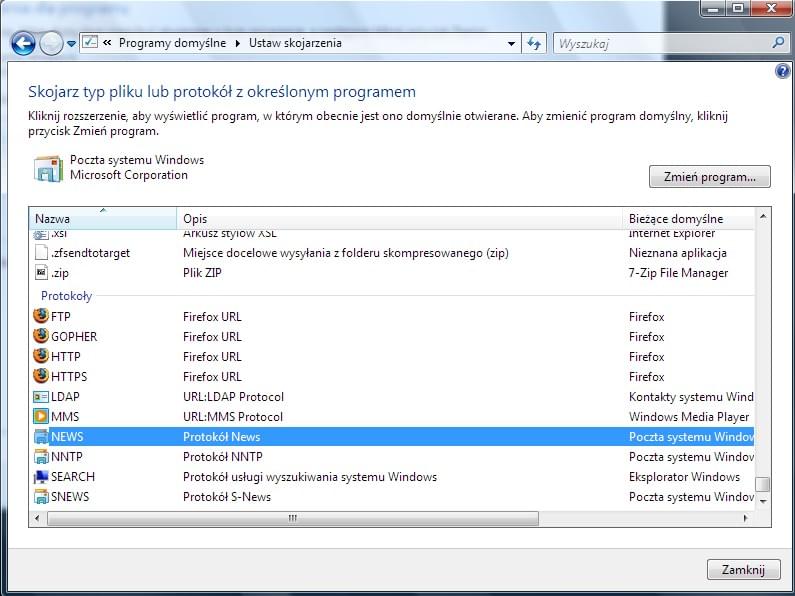Click the refresh button by address bar
Image resolution: width=795 pixels, height=596 pixels.
534,44
